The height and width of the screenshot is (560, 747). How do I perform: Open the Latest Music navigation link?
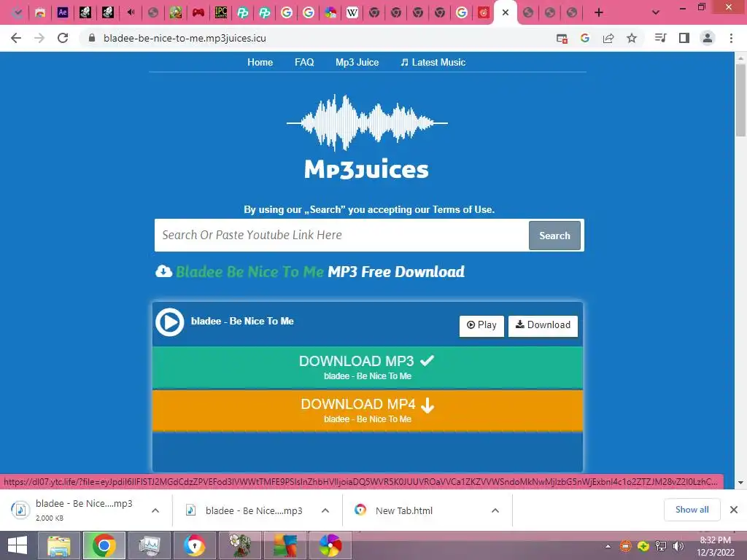click(x=433, y=63)
